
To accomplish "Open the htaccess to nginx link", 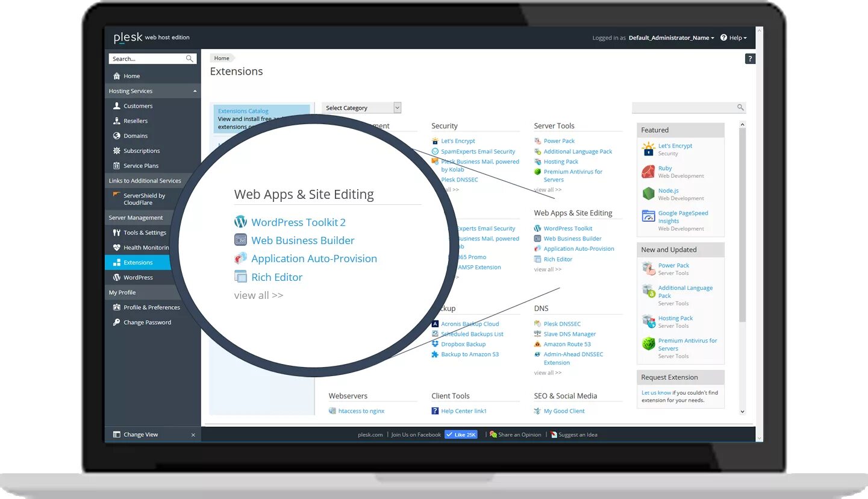I will tap(361, 411).
